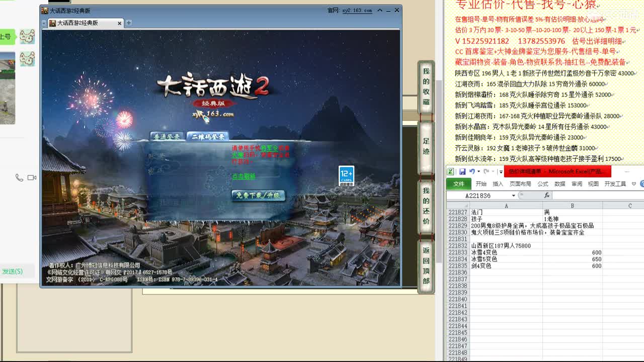
Task: Click the 免费下载/升级 button
Action: click(258, 195)
